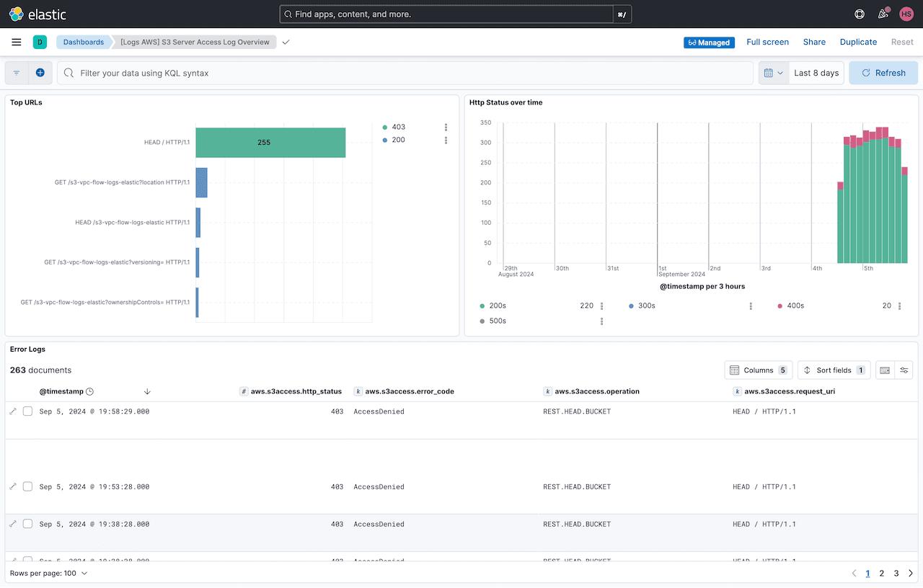Click the Refresh button

(883, 72)
